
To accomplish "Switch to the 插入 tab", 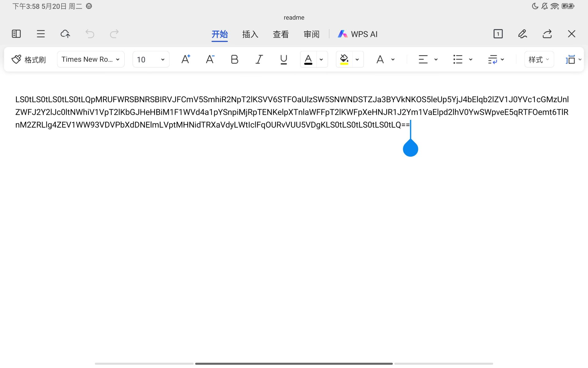I will click(250, 34).
